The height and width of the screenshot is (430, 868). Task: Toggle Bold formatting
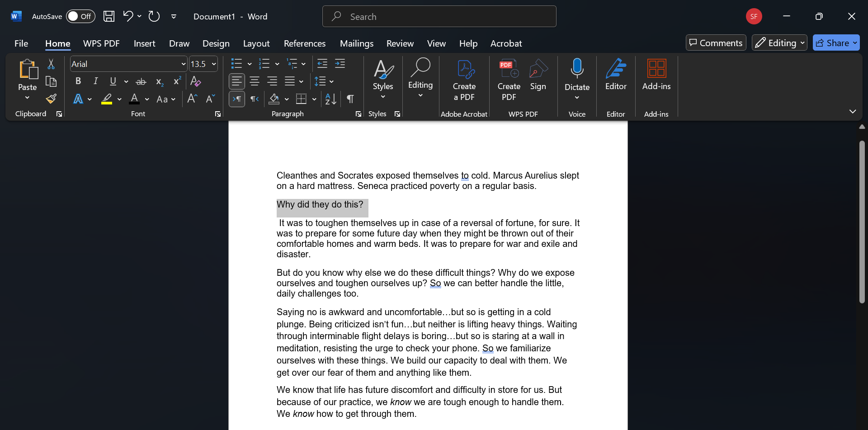tap(78, 81)
